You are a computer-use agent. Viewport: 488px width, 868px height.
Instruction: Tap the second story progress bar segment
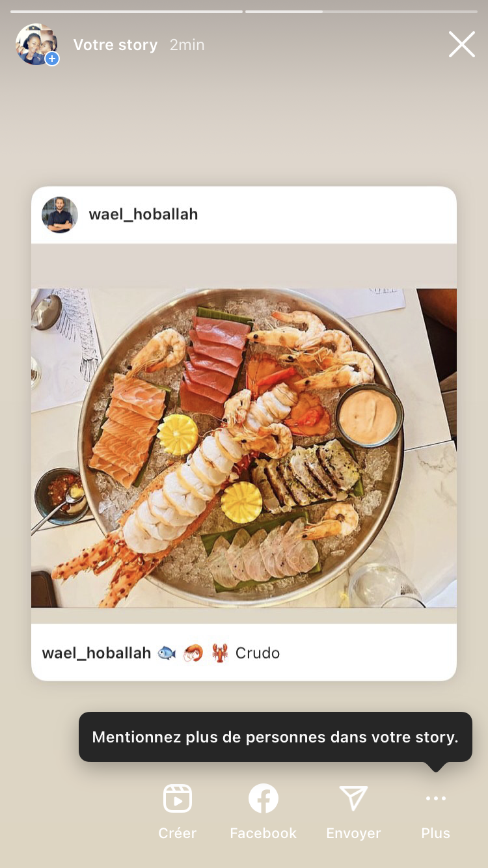click(361, 11)
